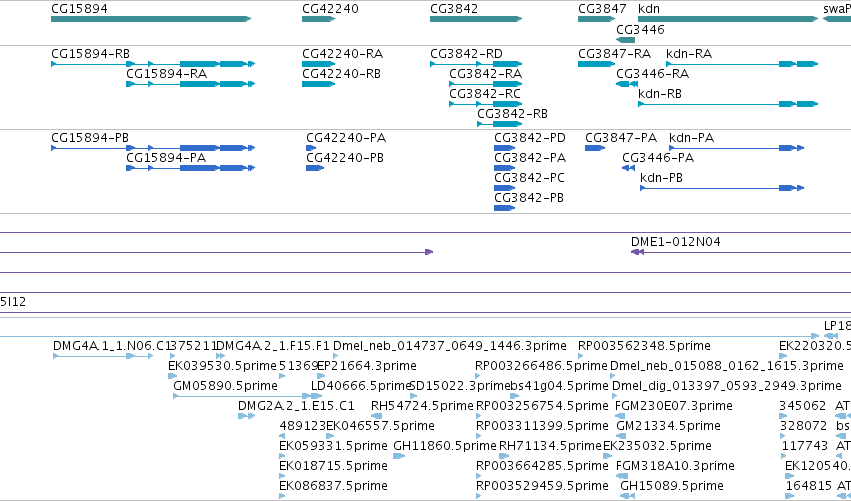Viewport: 851px width, 501px height.
Task: Click the CG15894-RB transcript label
Action: pyautogui.click(x=90, y=54)
